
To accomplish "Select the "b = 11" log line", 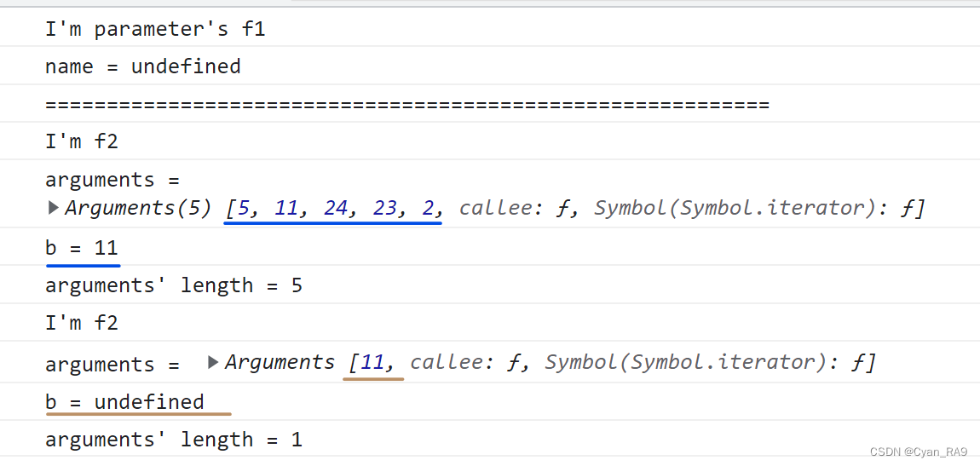I will [82, 248].
